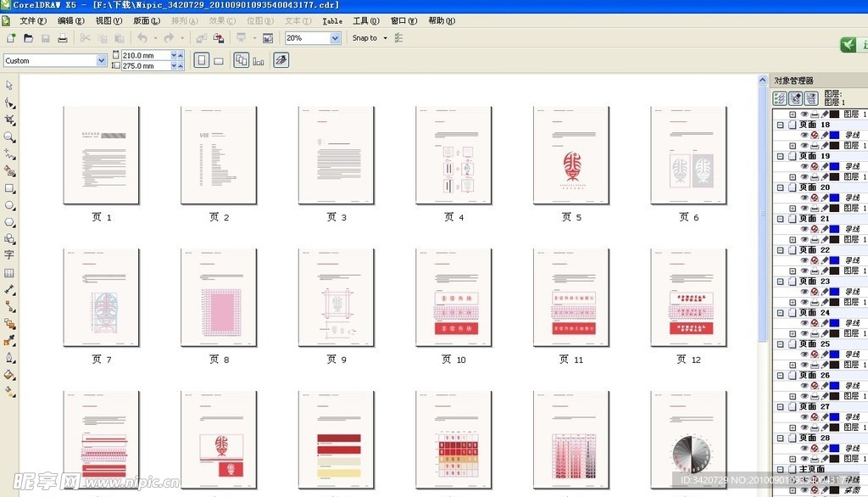
Task: Open the zoom level 20% dropdown
Action: point(335,38)
